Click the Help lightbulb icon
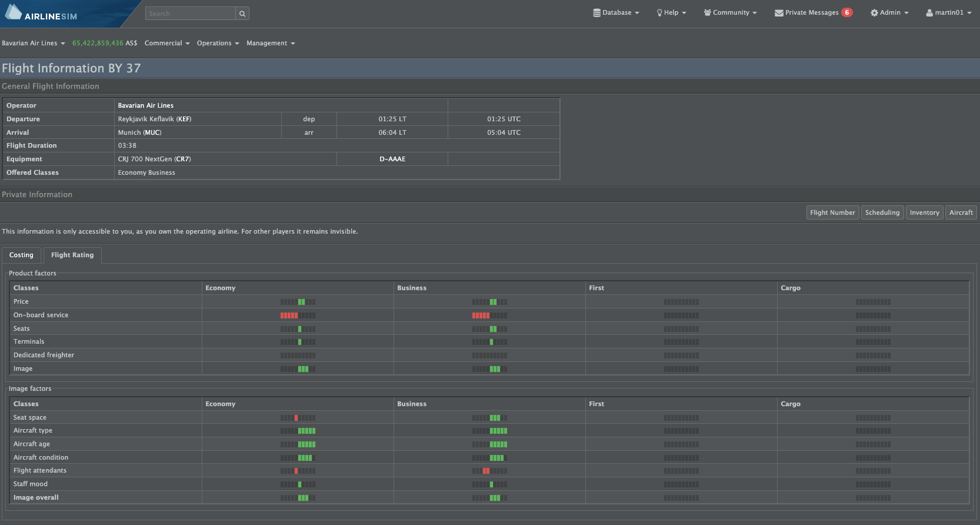Screen dimensions: 980x525 (x=659, y=13)
